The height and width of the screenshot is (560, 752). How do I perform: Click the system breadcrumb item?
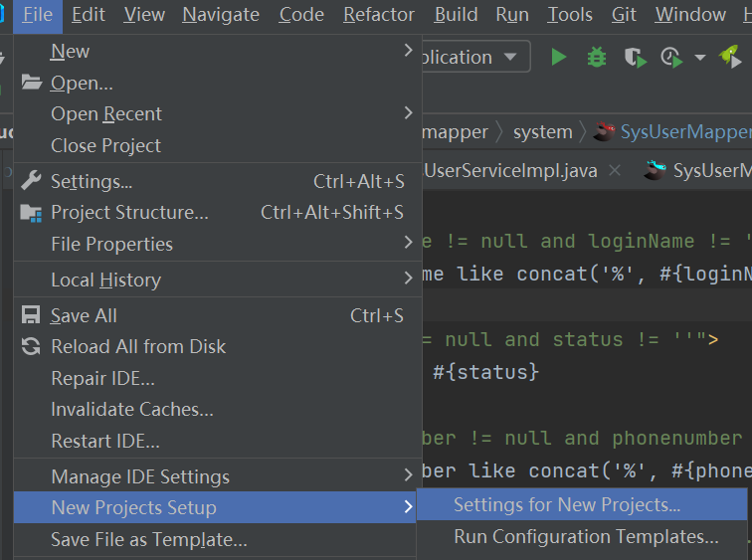pos(543,131)
